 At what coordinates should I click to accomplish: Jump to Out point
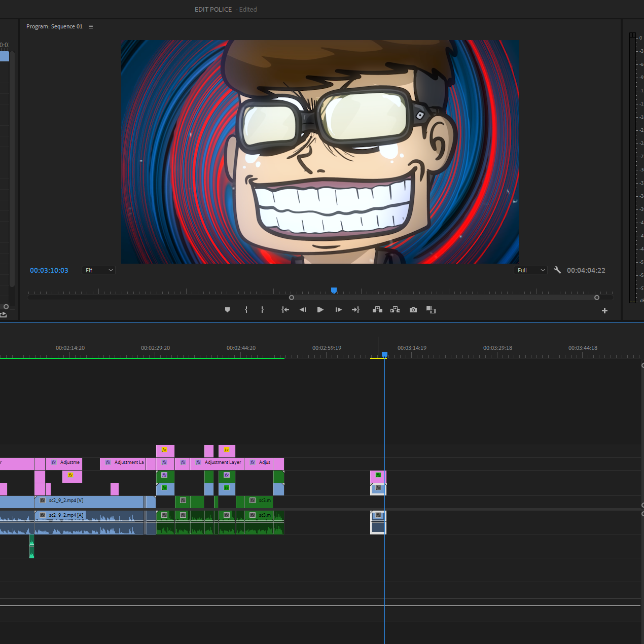(x=355, y=310)
